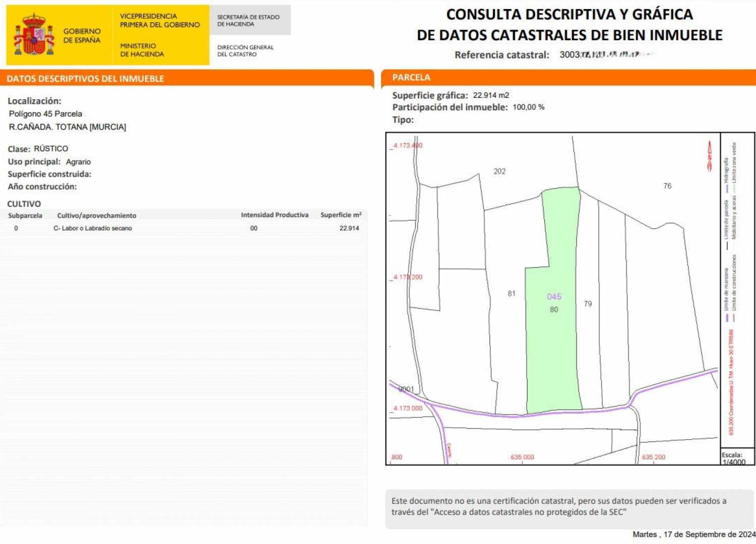Click the pink 045 polygon label
Image resolution: width=756 pixels, height=544 pixels.
pyautogui.click(x=554, y=297)
